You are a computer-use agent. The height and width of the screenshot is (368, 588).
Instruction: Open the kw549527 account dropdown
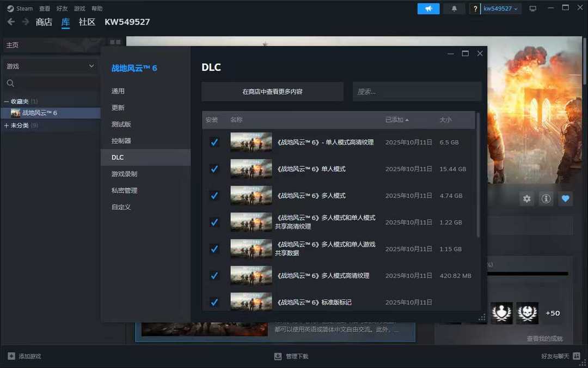[501, 9]
